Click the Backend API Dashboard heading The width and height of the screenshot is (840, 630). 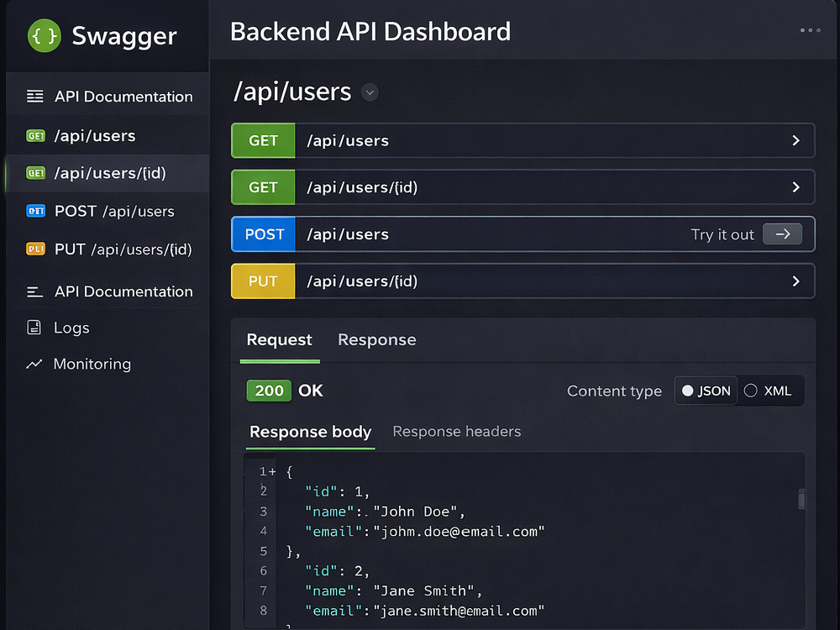click(370, 31)
